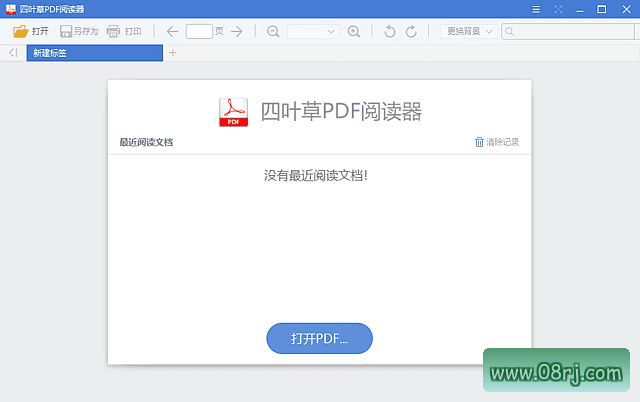Image resolution: width=640 pixels, height=402 pixels.
Task: Close the PDF reader window
Action: 627,9
